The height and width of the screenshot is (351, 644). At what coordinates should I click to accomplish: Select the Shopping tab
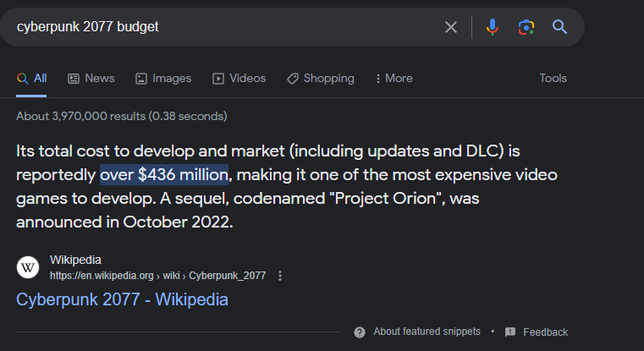point(320,78)
